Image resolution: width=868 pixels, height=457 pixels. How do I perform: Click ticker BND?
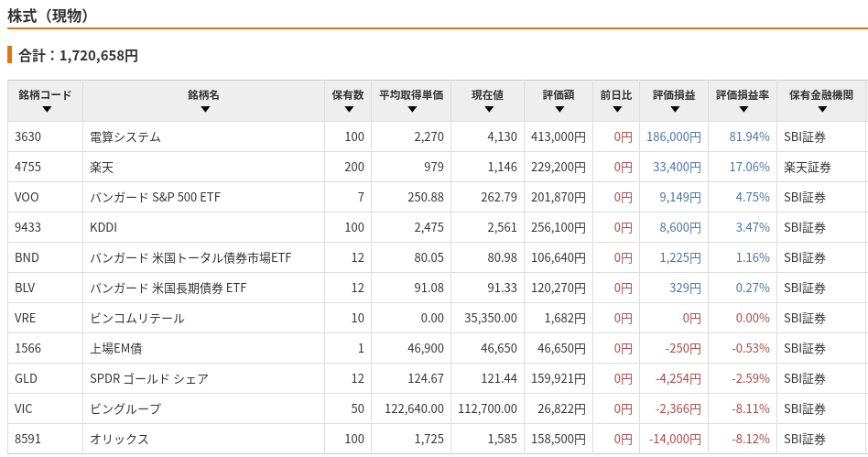pyautogui.click(x=27, y=257)
